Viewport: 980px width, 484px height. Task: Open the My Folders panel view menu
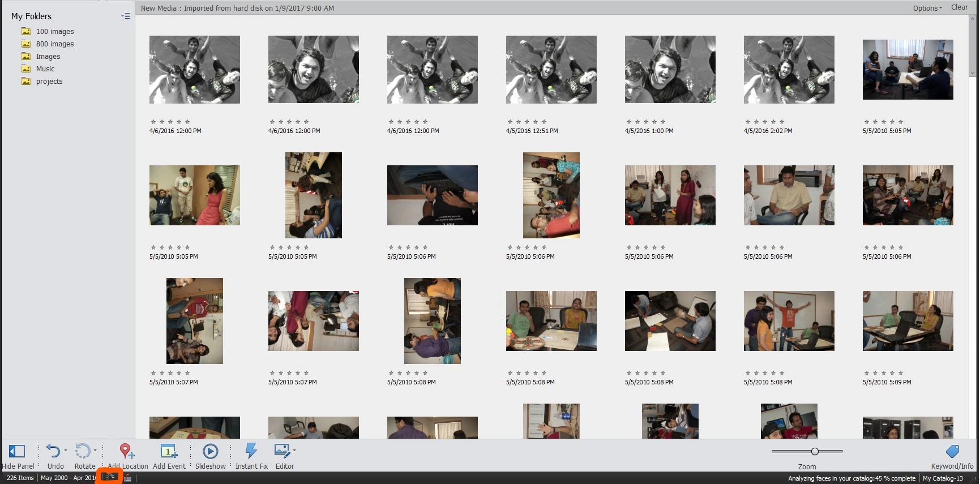(x=126, y=16)
